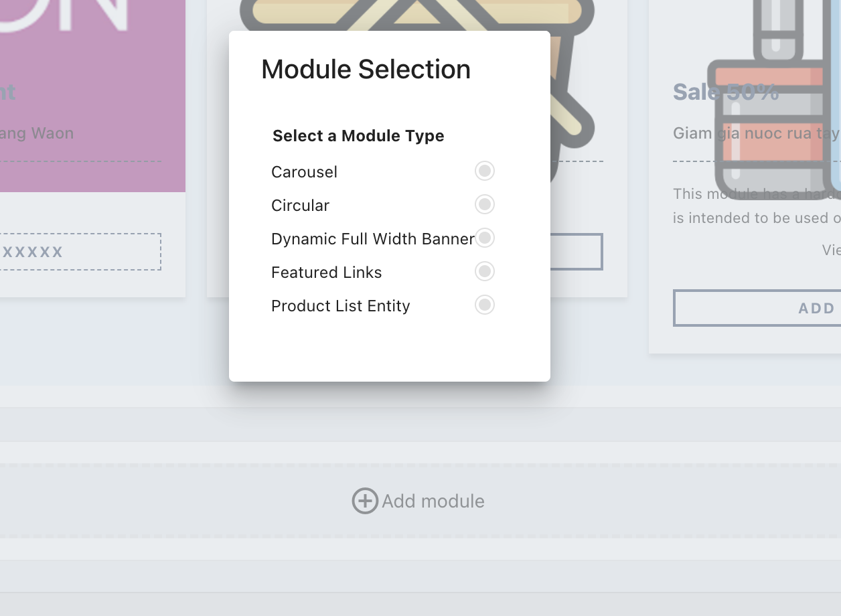Viewport: 841px width, 616px height.
Task: Click the dashed XXXXX button
Action: tap(80, 252)
